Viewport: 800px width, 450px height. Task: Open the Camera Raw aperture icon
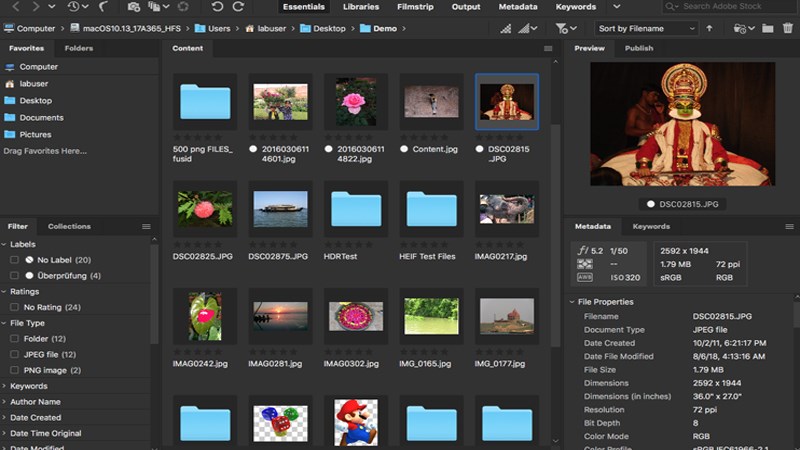tap(183, 7)
